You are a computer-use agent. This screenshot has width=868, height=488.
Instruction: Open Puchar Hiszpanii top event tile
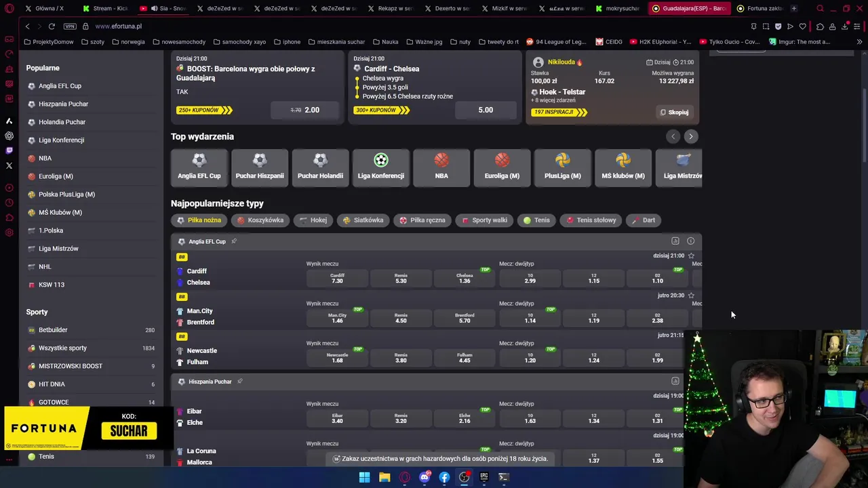coord(260,167)
